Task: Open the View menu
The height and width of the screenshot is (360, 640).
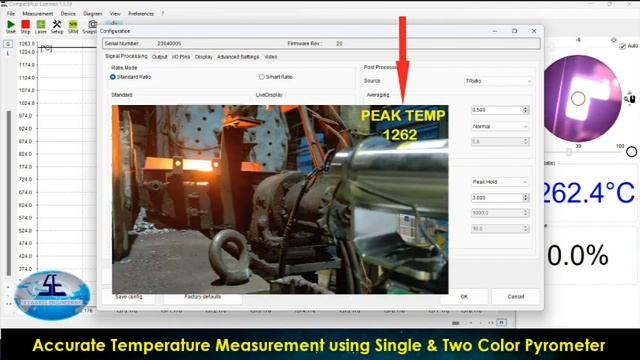Action: coord(115,13)
